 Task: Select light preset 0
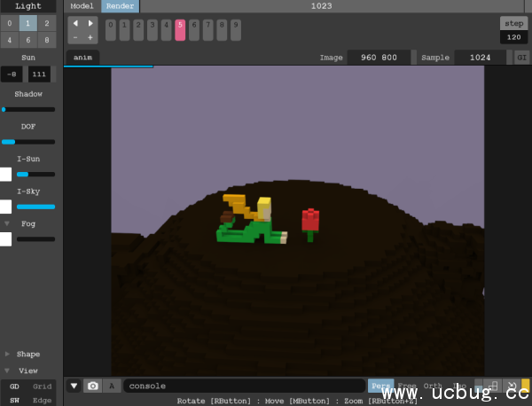[10, 23]
